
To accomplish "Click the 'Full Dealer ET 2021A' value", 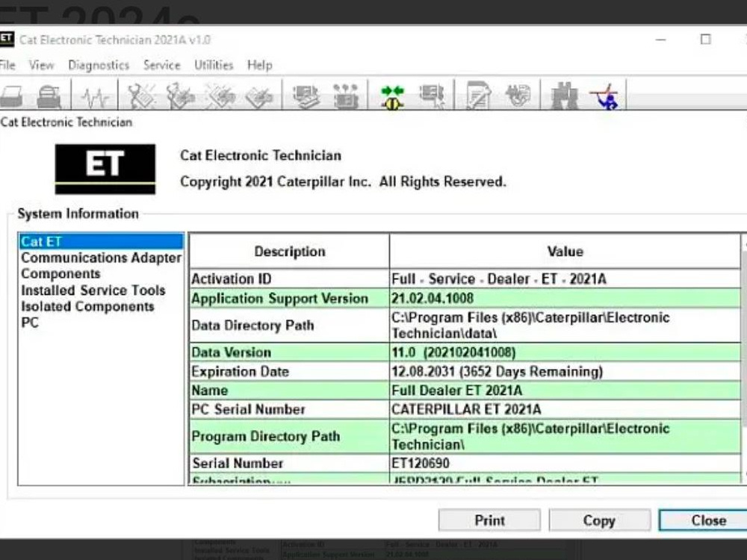I will 565,391.
